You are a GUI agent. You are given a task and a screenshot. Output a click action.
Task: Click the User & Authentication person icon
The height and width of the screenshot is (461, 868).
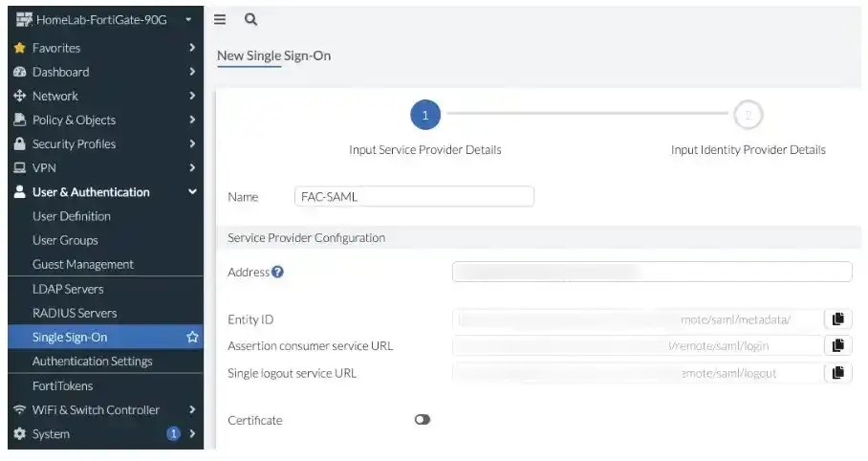[19, 191]
